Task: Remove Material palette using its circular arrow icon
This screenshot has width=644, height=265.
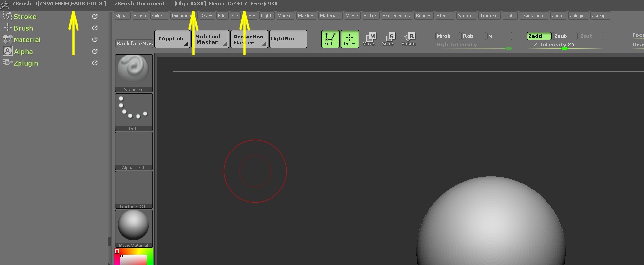Action: click(95, 39)
